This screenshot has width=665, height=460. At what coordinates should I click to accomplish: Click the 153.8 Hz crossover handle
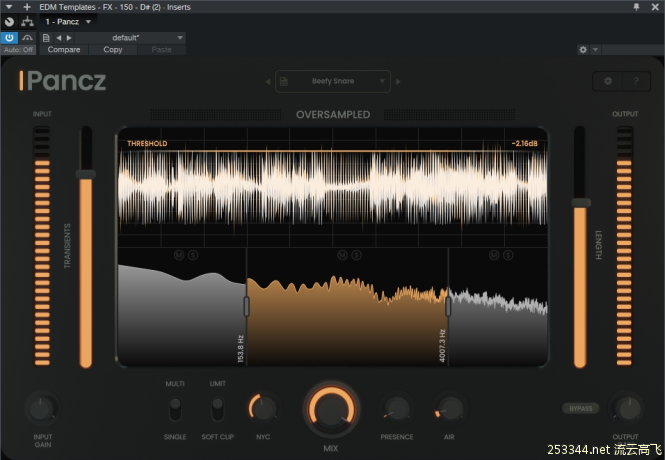246,306
